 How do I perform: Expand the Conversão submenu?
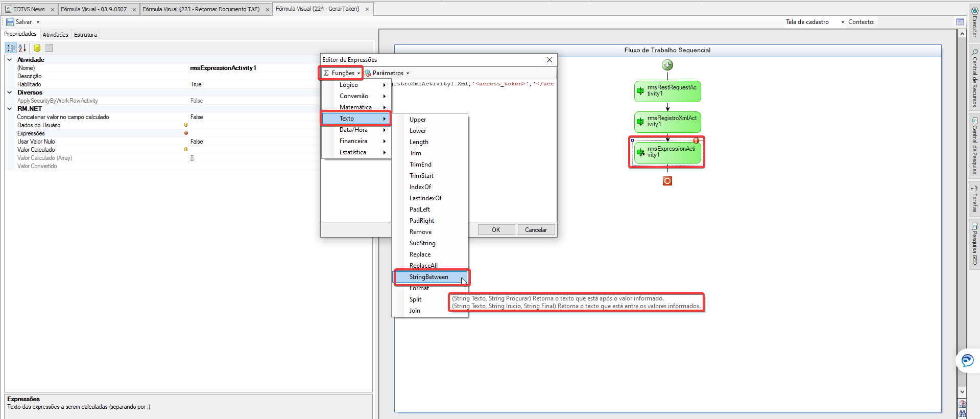click(x=356, y=96)
